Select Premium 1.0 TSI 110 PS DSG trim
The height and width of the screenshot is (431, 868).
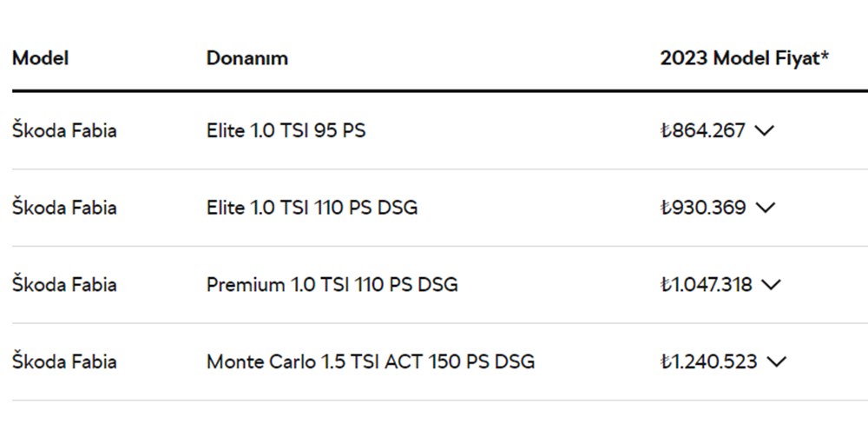click(332, 284)
